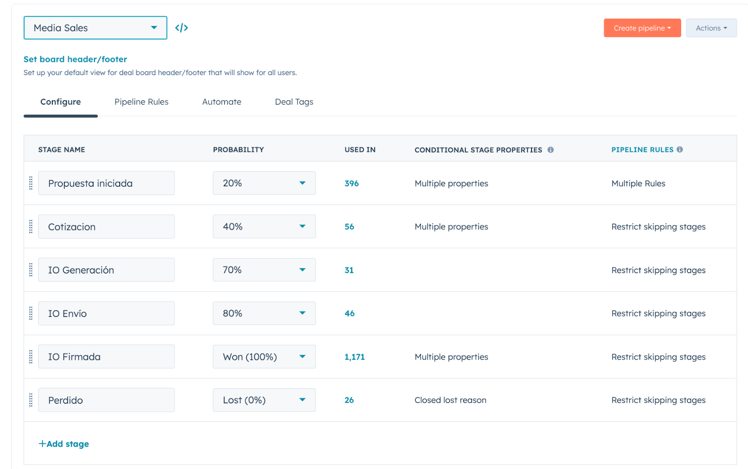Viewport: 748px width, 469px height.
Task: Open the Media Sales pipeline selector dropdown
Action: click(95, 28)
